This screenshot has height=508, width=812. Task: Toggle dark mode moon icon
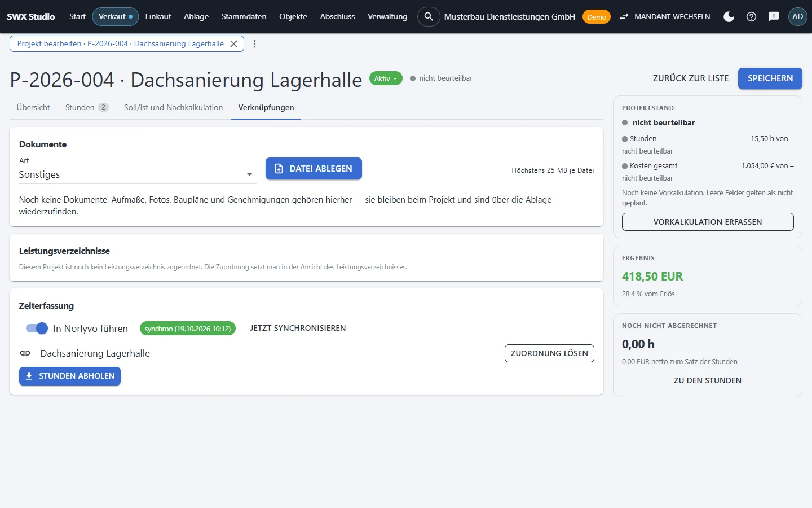click(729, 16)
